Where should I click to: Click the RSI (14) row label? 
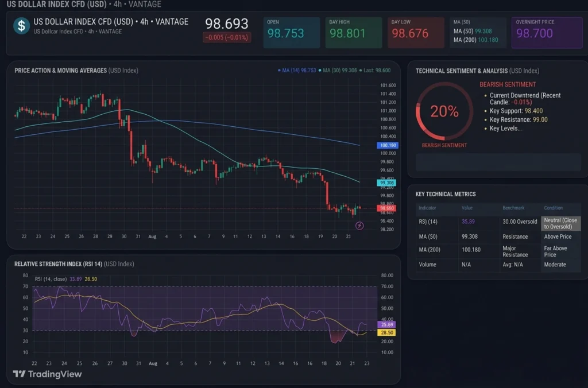coord(428,222)
